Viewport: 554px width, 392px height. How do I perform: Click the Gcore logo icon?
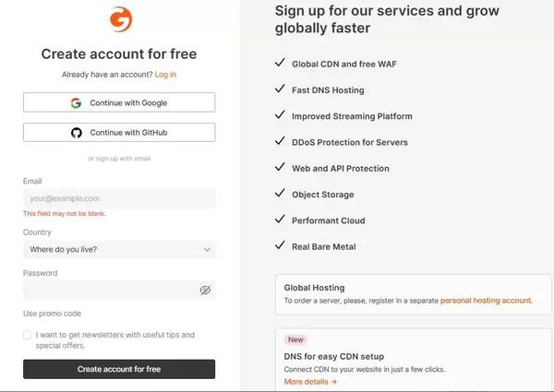point(119,19)
